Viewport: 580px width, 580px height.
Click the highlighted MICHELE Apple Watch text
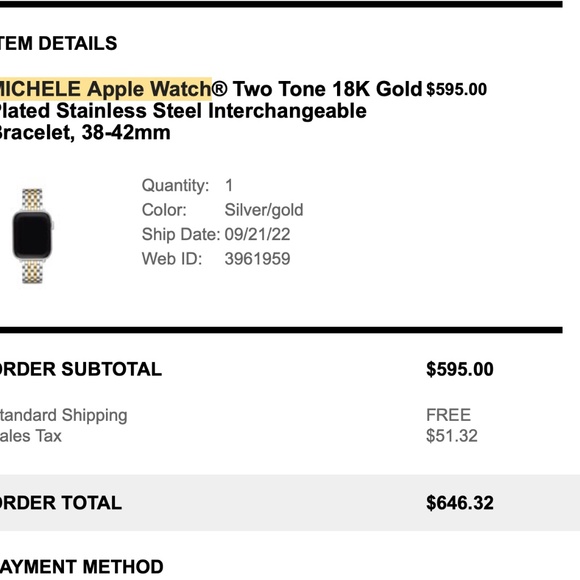point(106,89)
